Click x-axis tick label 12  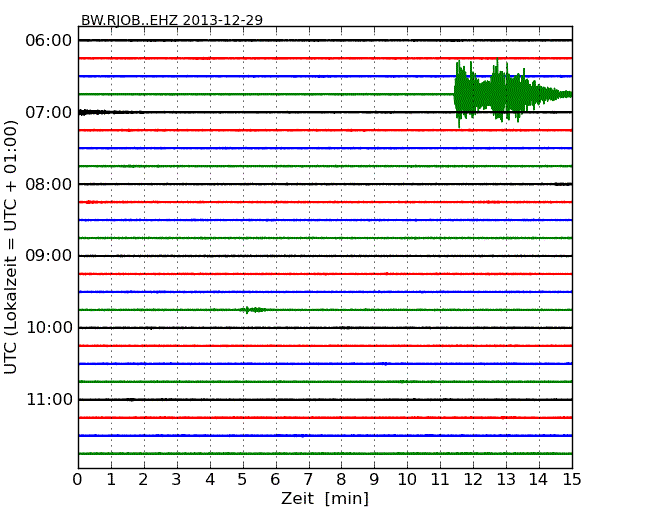point(473,480)
